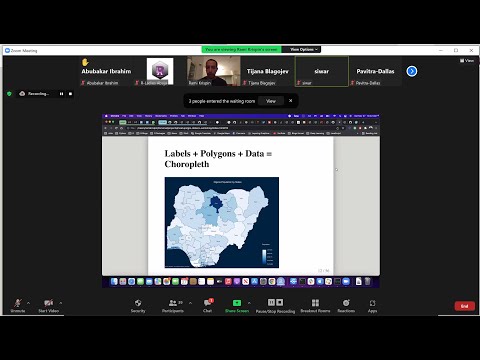
Task: Open the Zoom Apps panel
Action: click(372, 306)
